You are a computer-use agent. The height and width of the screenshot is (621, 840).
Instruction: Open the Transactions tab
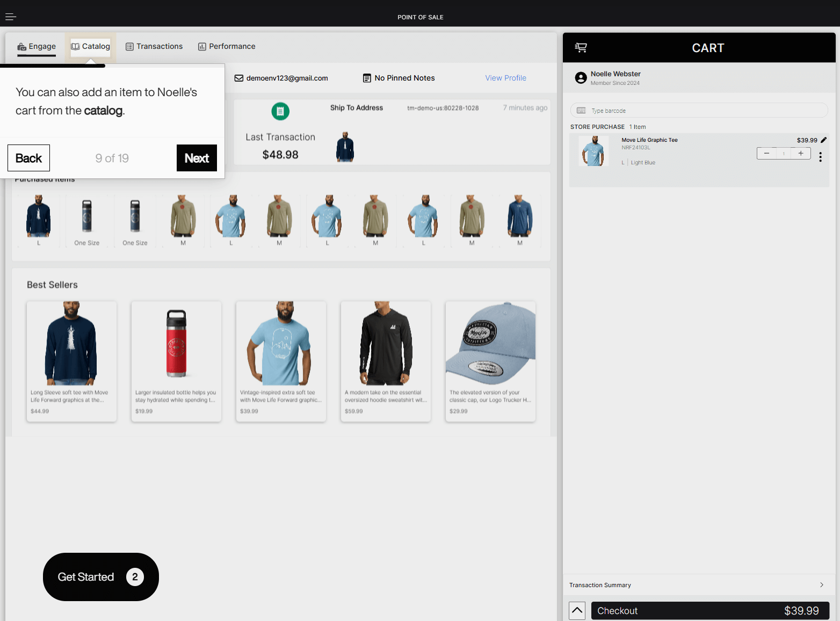[x=154, y=47]
